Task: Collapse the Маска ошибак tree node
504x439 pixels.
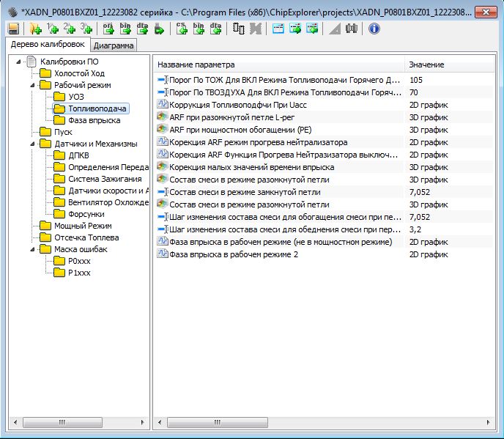Action: tap(32, 249)
